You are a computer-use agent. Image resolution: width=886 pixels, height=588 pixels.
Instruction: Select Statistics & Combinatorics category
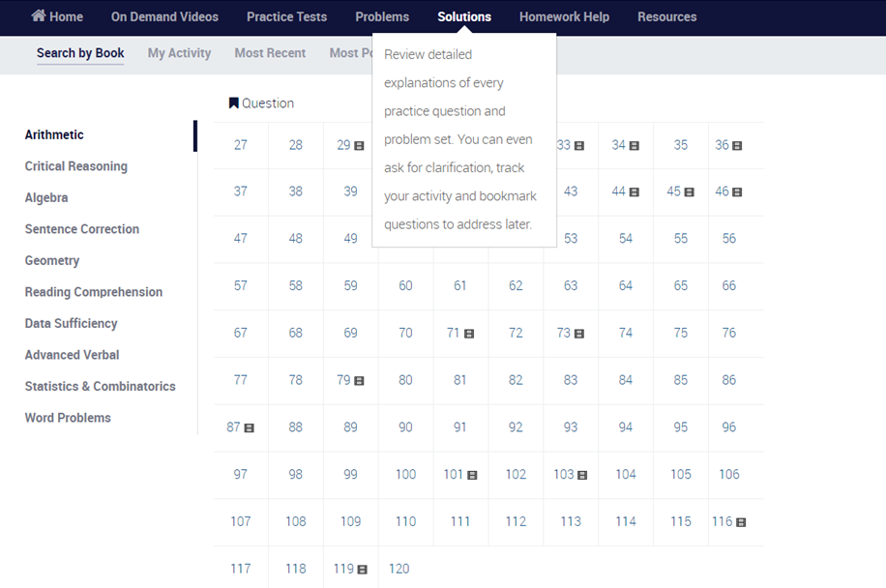pos(100,386)
